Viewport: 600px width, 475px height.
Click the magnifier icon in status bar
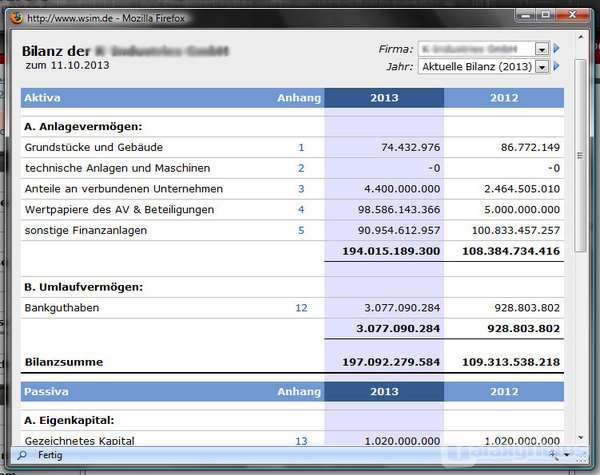click(22, 455)
